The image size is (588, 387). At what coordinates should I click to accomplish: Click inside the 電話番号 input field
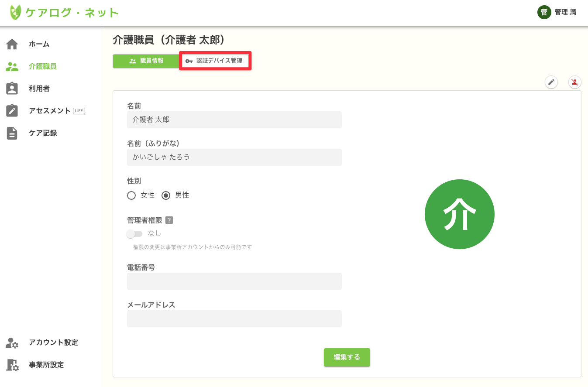tap(234, 281)
